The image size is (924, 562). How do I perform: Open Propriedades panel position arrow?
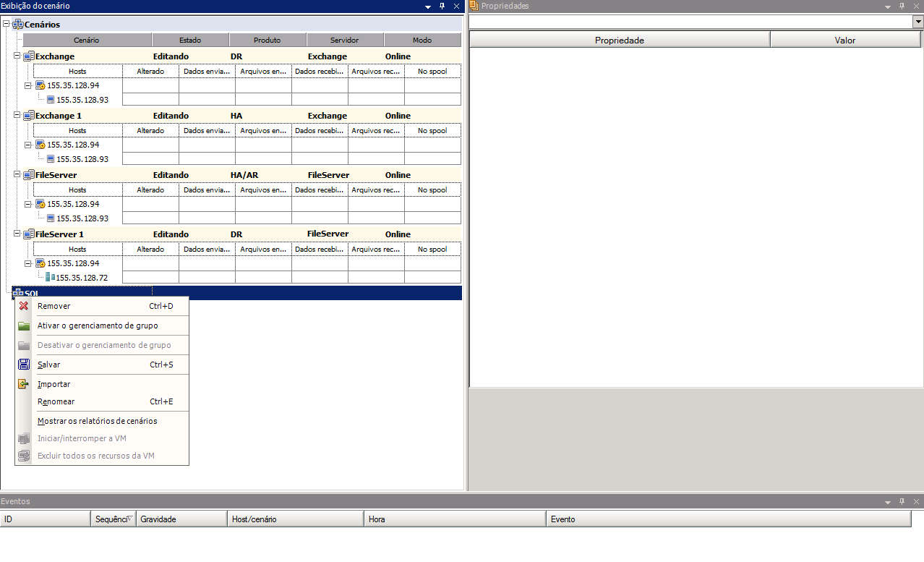click(888, 6)
